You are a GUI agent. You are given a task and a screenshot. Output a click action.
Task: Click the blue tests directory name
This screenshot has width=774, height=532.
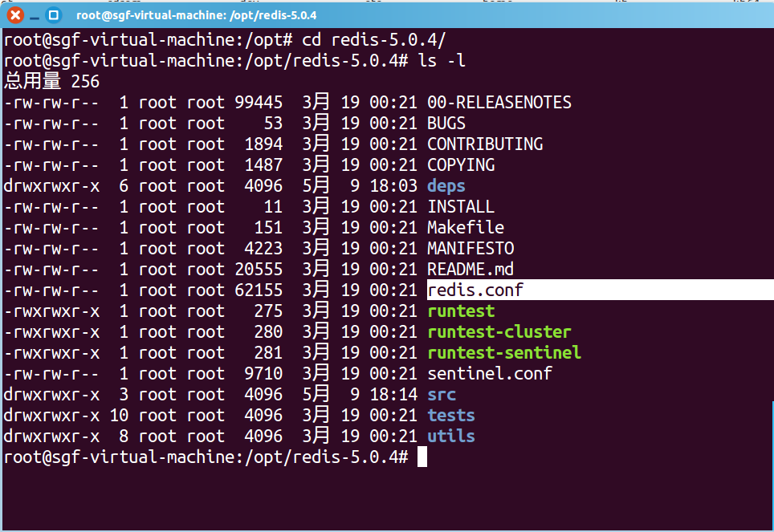tap(451, 415)
